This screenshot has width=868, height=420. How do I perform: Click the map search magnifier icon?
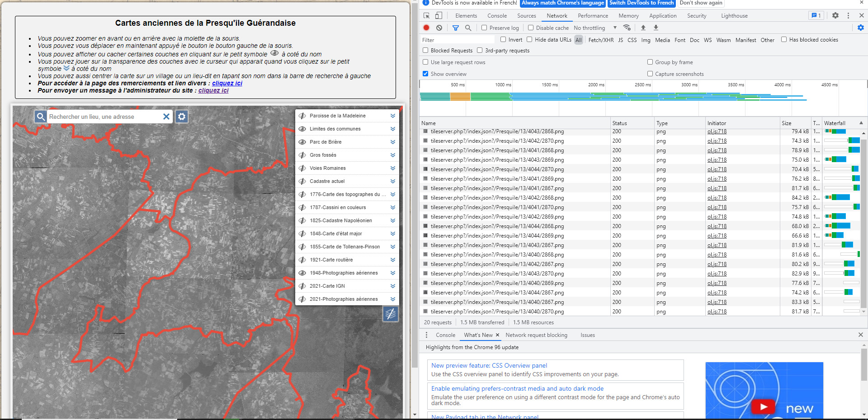pyautogui.click(x=41, y=117)
